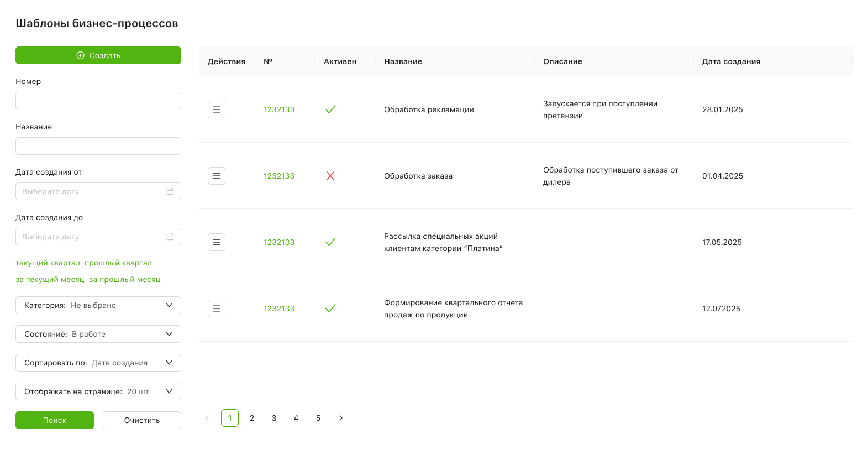This screenshot has width=868, height=465.
Task: Click the Очистить button
Action: tap(142, 420)
